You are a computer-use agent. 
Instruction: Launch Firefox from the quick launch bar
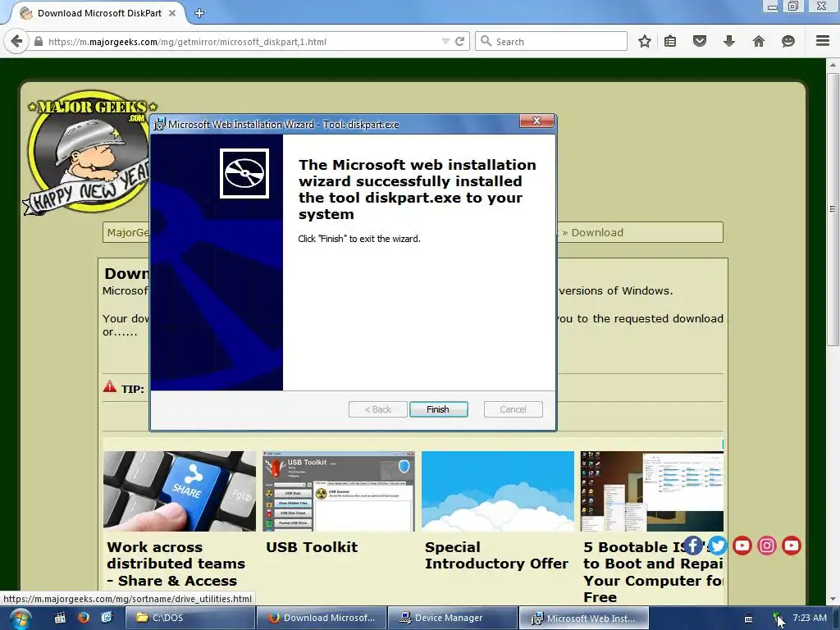click(x=83, y=618)
